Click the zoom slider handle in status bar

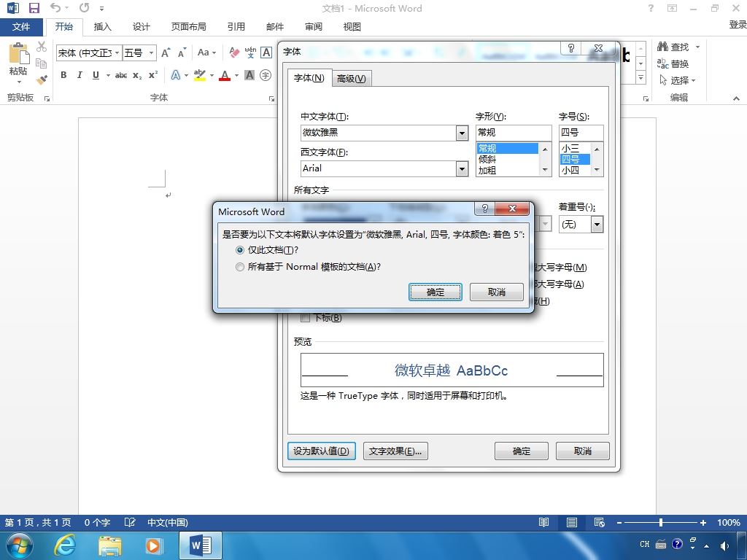coord(661,522)
